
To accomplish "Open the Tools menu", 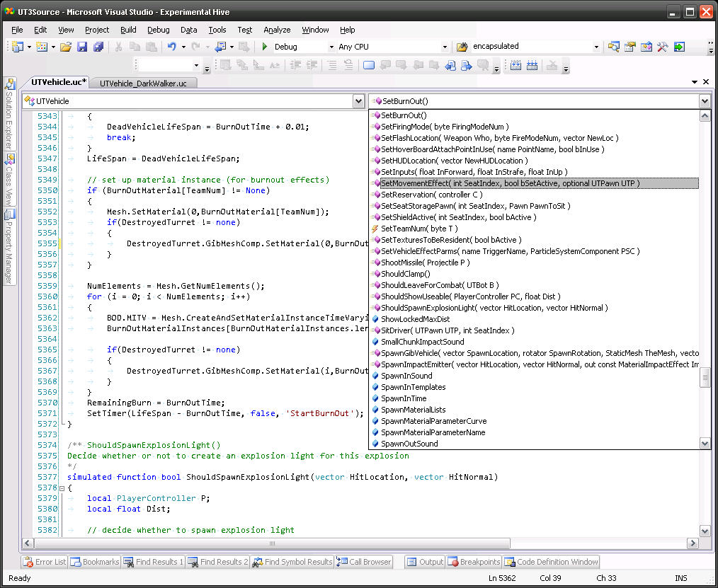I will [217, 30].
